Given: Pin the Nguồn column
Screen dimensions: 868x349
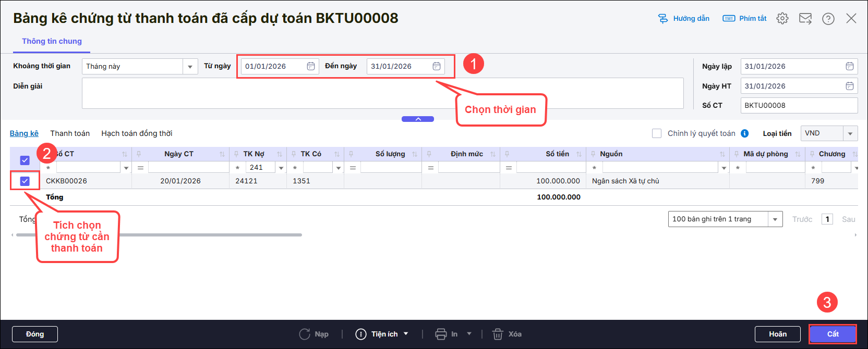Looking at the screenshot, I should (x=593, y=154).
